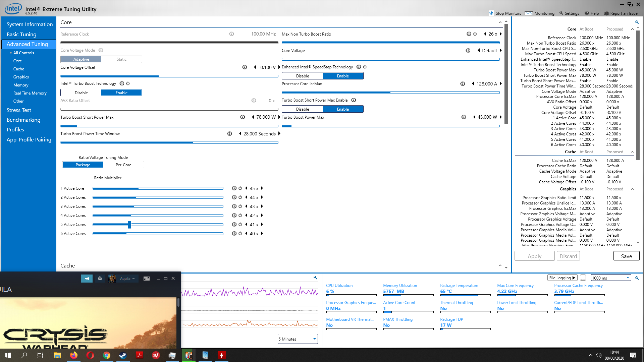Image resolution: width=644 pixels, height=362 pixels.
Task: Disable Intel Turbo Boost Technology
Action: [81, 93]
